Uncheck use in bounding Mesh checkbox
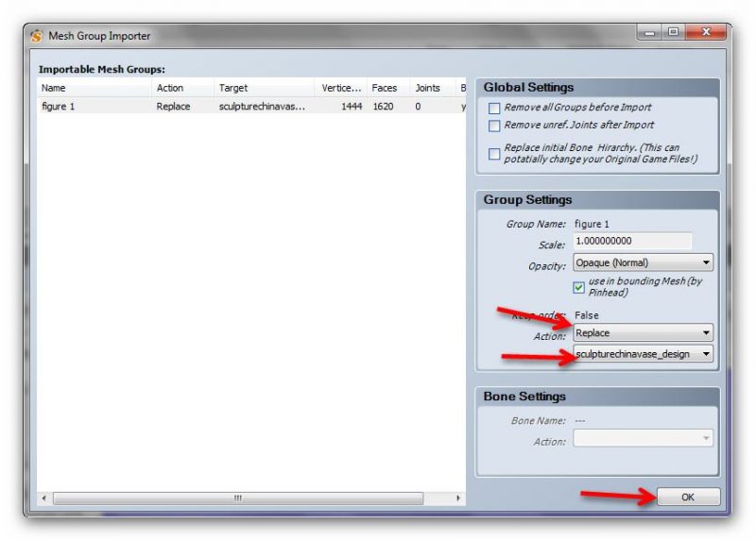Image resolution: width=756 pixels, height=541 pixels. 579,287
